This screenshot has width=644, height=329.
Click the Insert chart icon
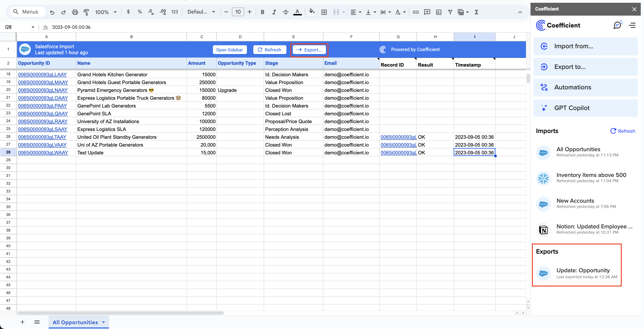point(438,12)
